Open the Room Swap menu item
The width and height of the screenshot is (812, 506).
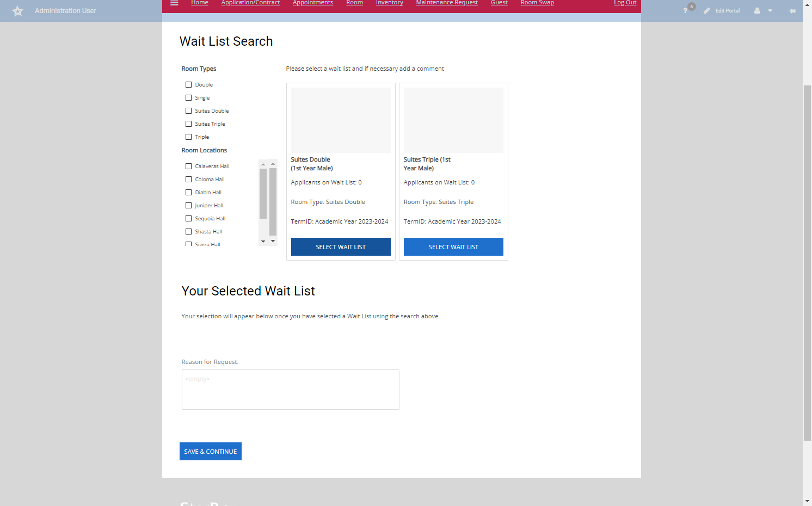click(x=537, y=3)
